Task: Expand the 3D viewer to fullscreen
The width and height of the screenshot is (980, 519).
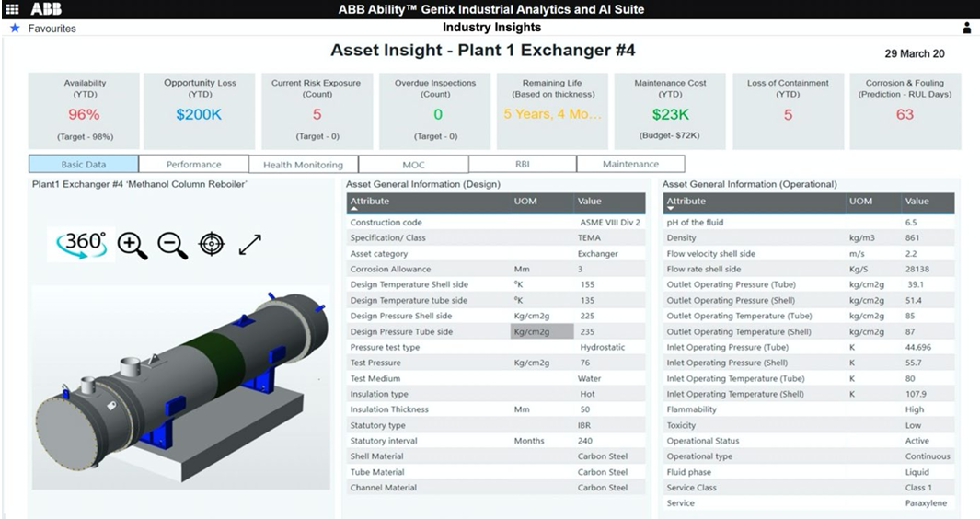Action: [250, 245]
